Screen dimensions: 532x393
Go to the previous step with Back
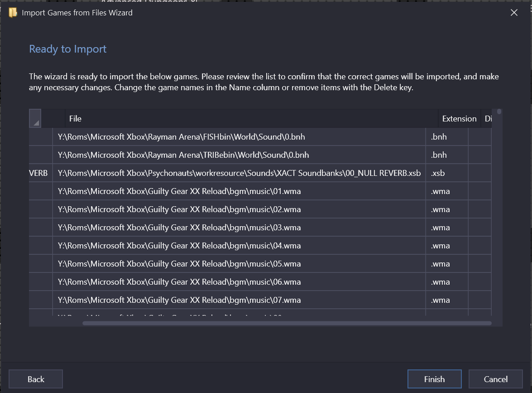point(36,379)
